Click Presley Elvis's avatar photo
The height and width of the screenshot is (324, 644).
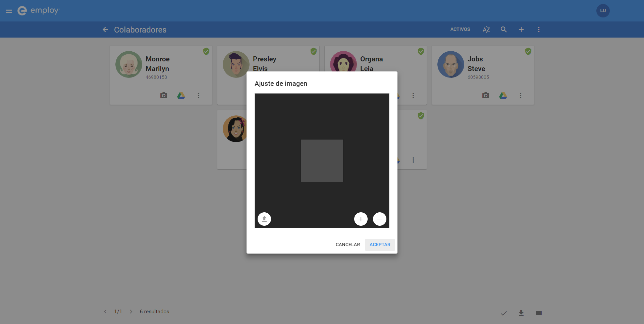coord(235,64)
